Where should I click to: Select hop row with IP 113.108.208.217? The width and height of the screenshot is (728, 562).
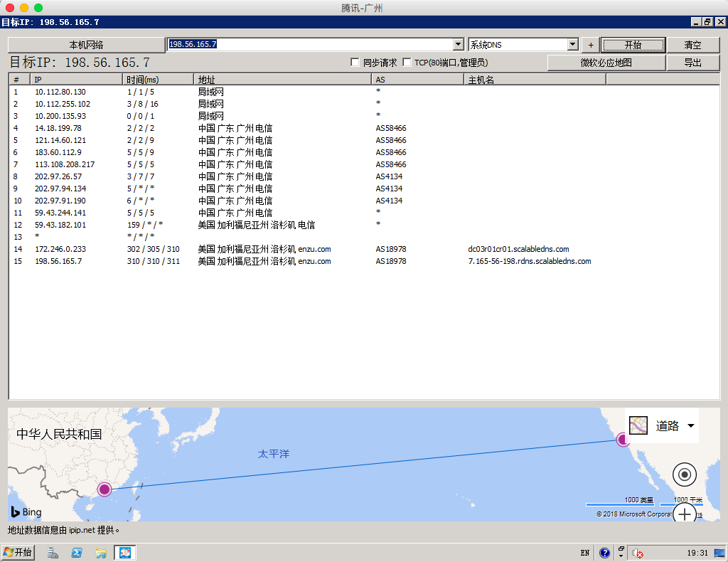coord(364,164)
